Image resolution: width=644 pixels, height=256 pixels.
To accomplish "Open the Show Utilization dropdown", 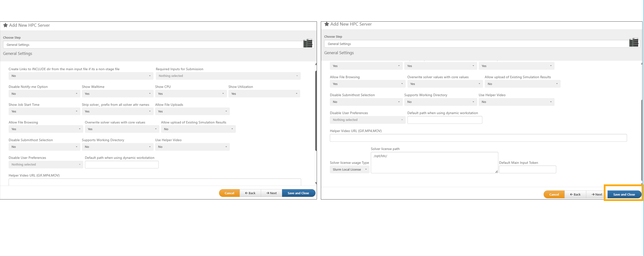I will pyautogui.click(x=264, y=94).
